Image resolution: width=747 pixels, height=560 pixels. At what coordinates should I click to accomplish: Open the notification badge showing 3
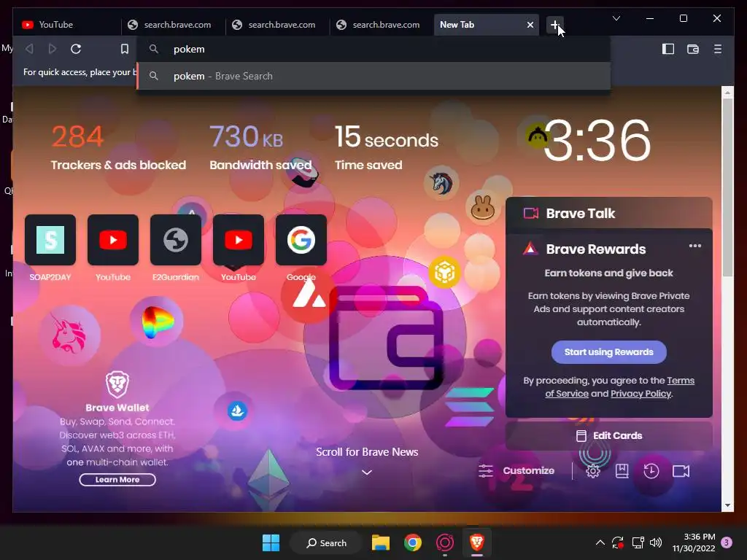[727, 542]
